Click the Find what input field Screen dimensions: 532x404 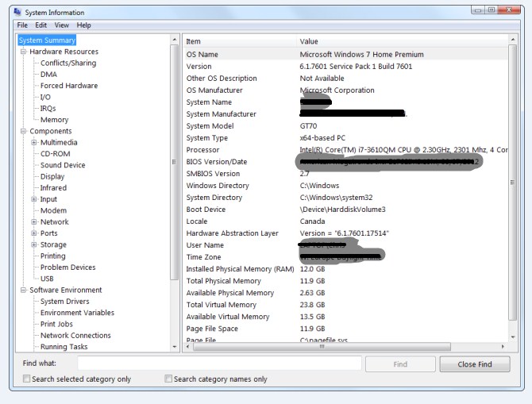point(219,364)
